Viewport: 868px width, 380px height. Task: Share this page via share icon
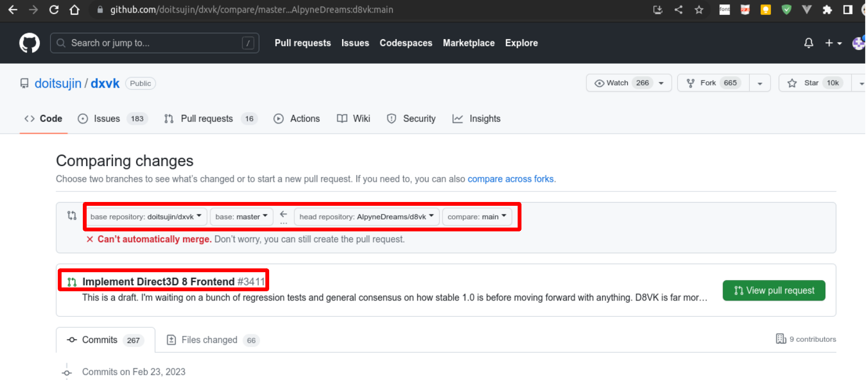[x=678, y=10]
